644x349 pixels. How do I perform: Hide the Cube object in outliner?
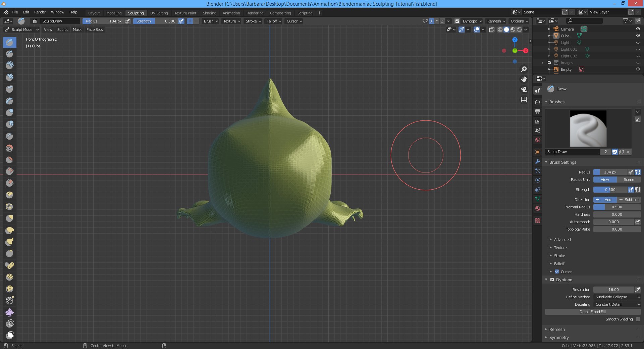[x=638, y=36]
